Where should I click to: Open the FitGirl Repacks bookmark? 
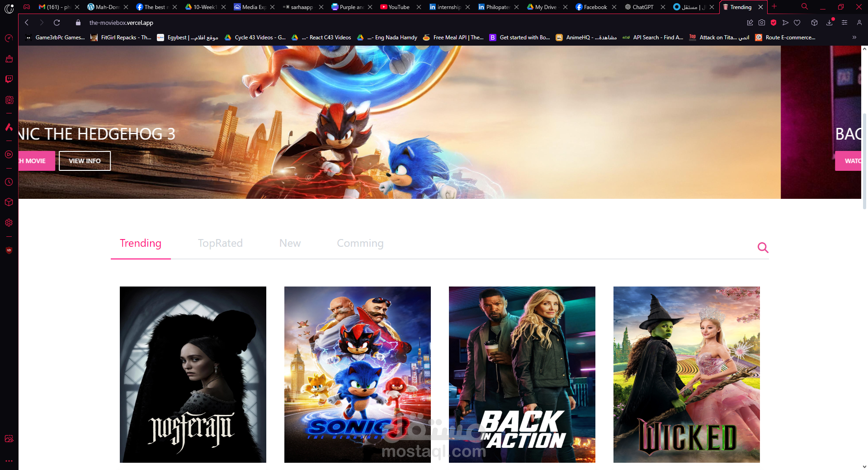(x=121, y=38)
